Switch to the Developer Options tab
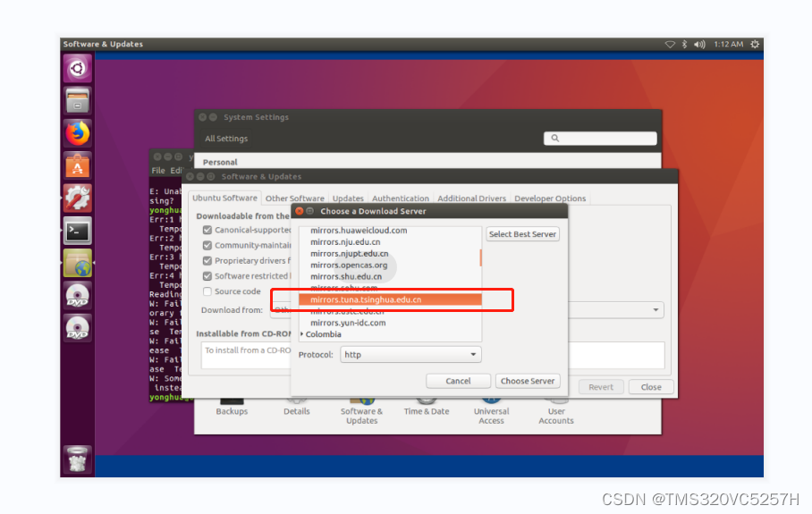Image resolution: width=812 pixels, height=514 pixels. coord(550,198)
